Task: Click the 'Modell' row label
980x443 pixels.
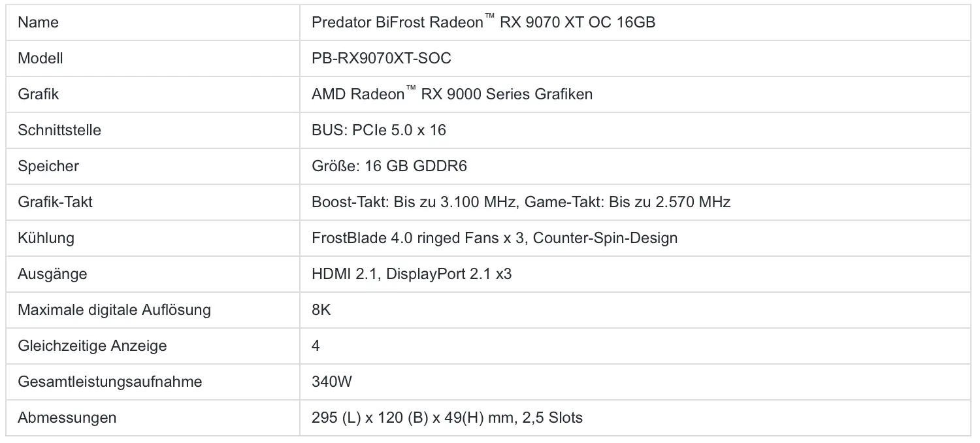Action: click(x=41, y=59)
